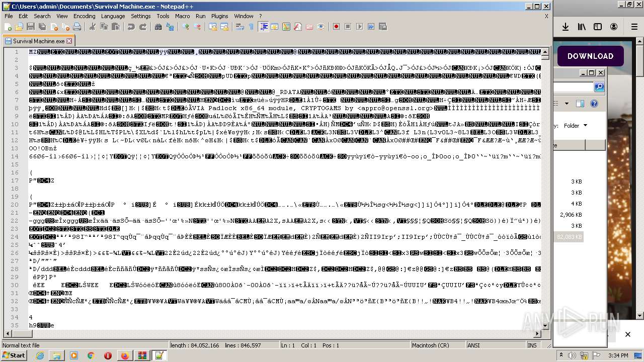Open the Search menu
644x362 pixels.
click(x=42, y=16)
